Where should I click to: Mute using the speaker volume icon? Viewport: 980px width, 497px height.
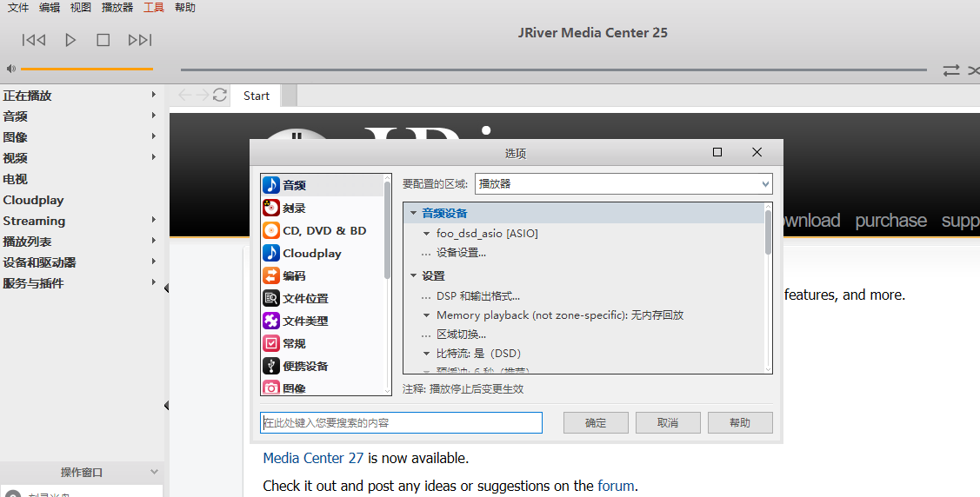pos(11,69)
